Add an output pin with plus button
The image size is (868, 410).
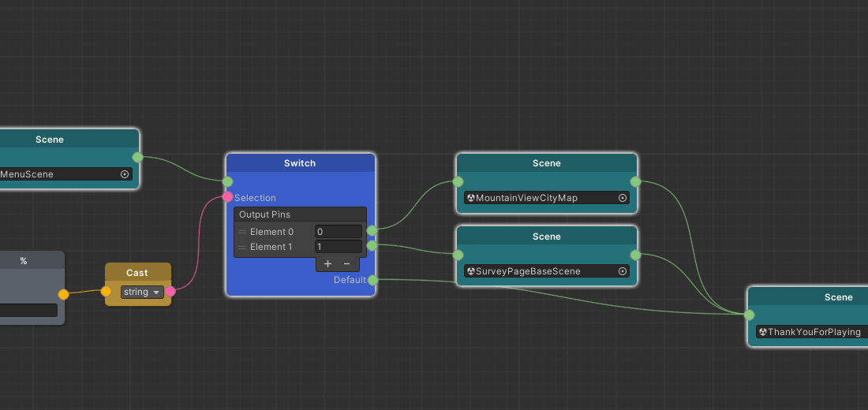[327, 264]
